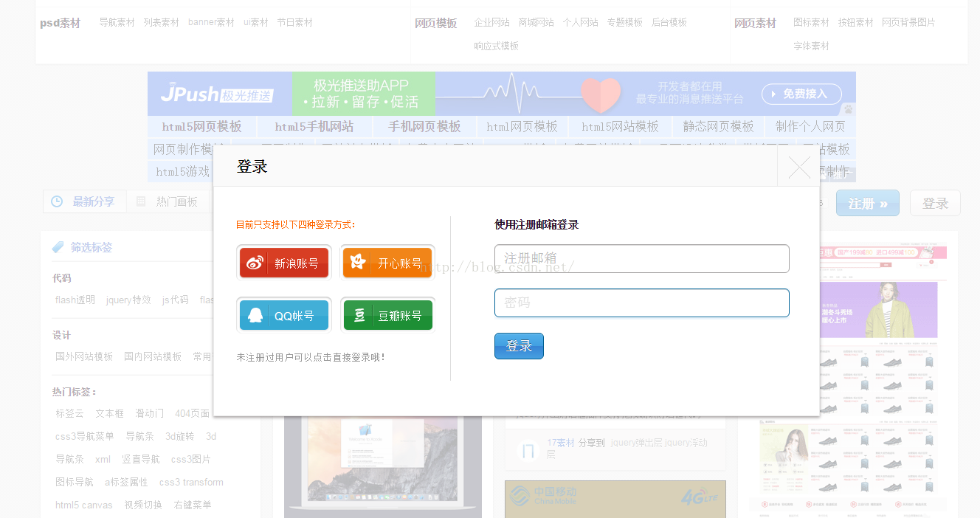980x518 pixels.
Task: Switch to the 热门画板 tab
Action: point(168,201)
